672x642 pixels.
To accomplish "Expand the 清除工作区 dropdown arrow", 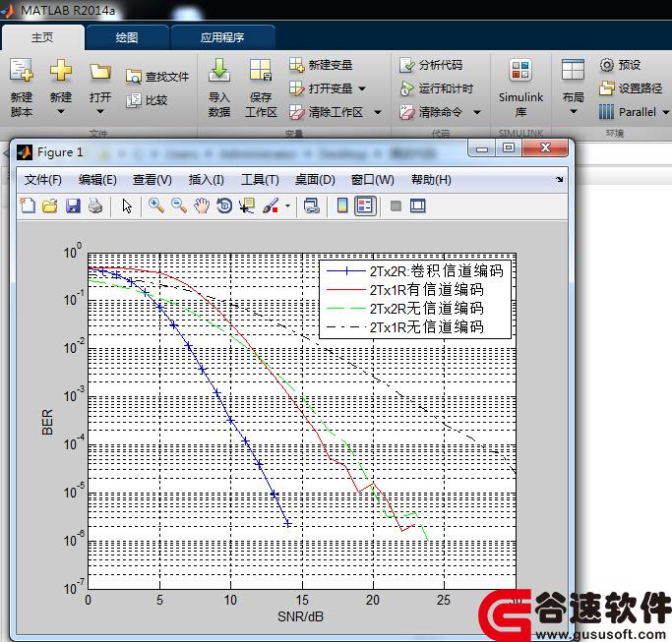I will (378, 112).
